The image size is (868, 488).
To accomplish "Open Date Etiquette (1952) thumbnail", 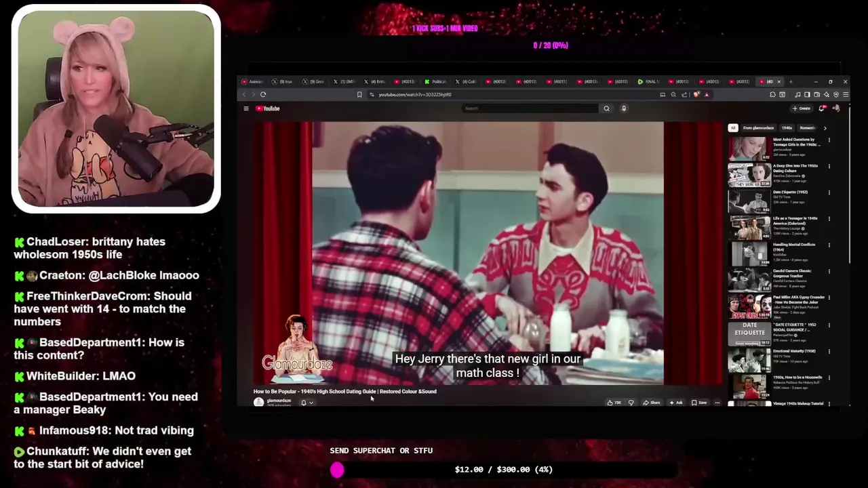I will (x=749, y=201).
